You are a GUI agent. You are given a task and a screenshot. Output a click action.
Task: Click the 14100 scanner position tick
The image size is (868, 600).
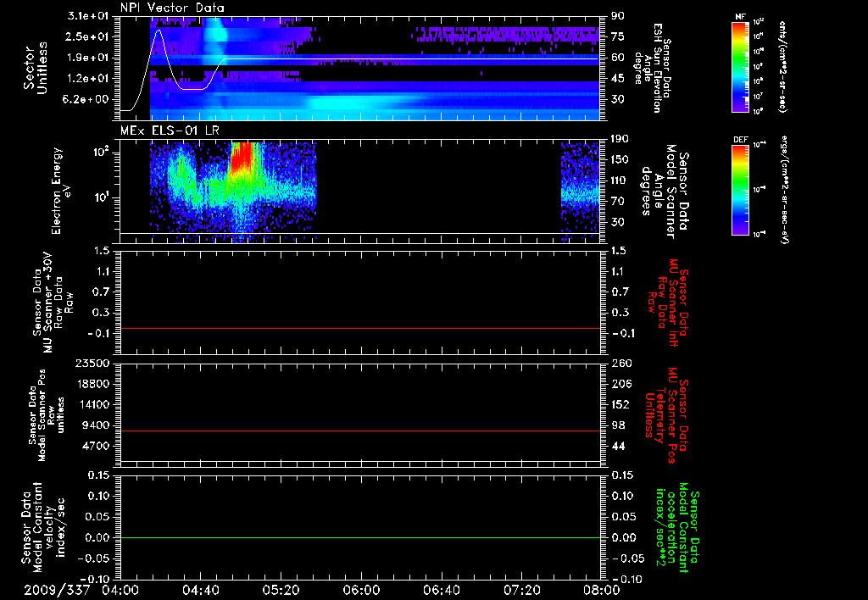tap(92, 404)
